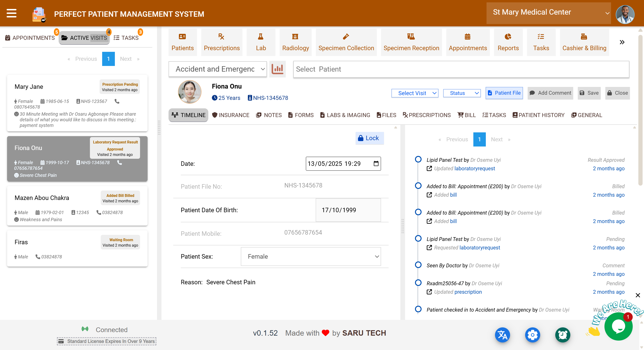Lock the visit record
The height and width of the screenshot is (350, 644).
[x=370, y=138]
